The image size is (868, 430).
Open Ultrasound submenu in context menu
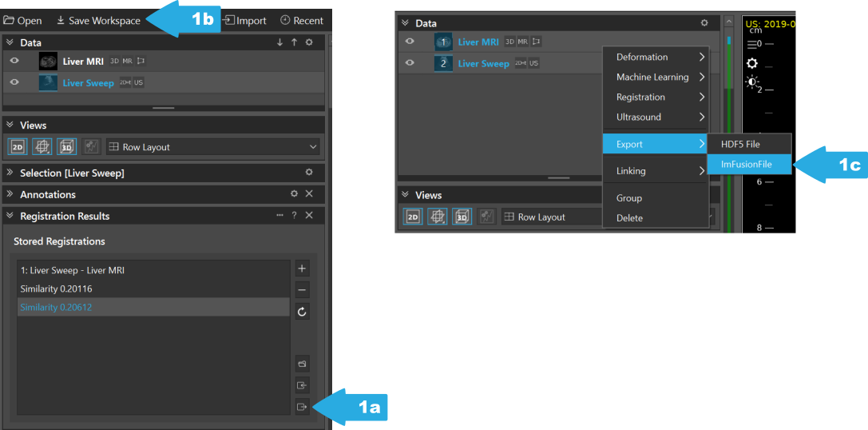click(656, 117)
